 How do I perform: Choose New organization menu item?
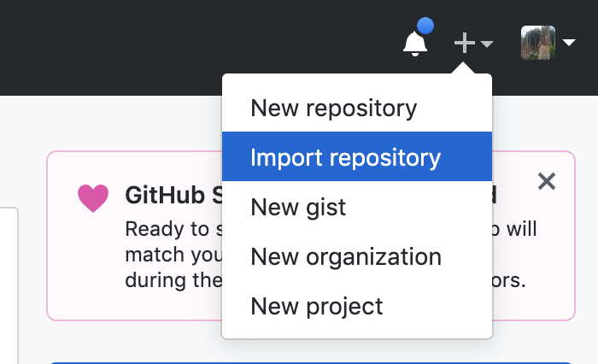coord(345,256)
